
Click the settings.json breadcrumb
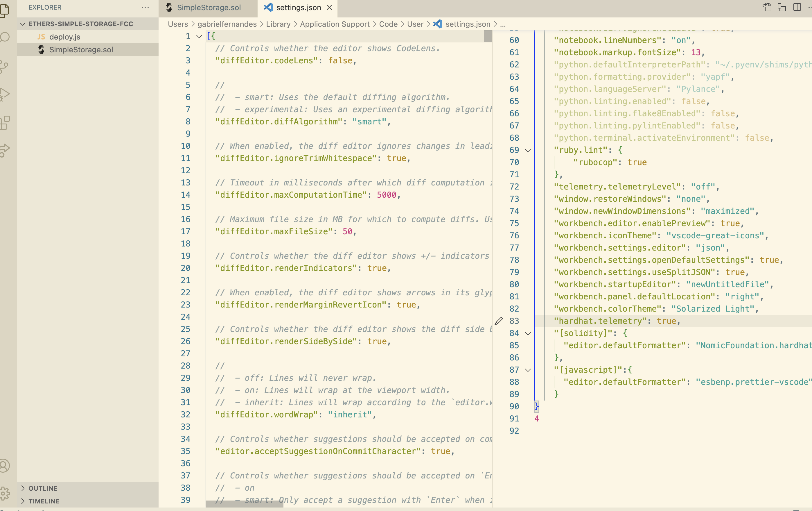[x=468, y=24]
